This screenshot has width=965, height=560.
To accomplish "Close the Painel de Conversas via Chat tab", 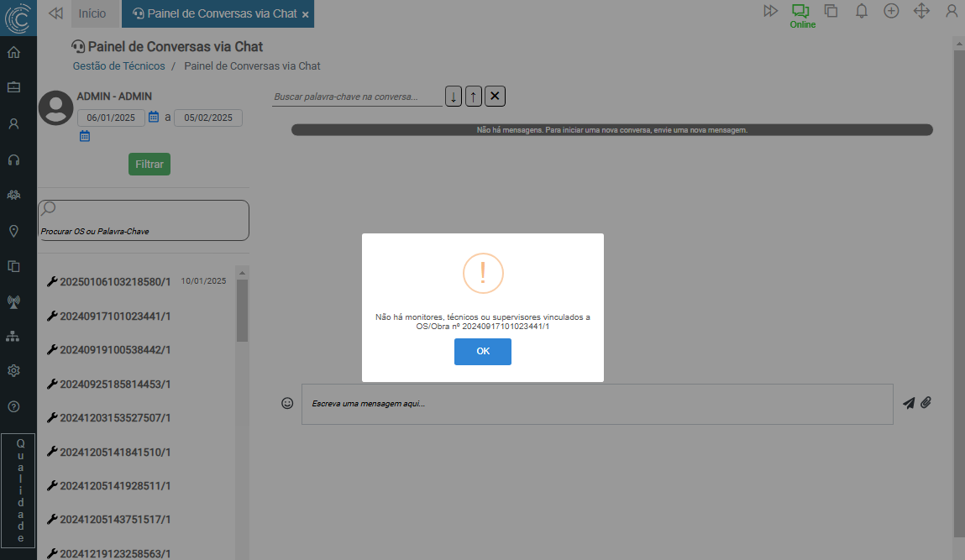I will [305, 15].
